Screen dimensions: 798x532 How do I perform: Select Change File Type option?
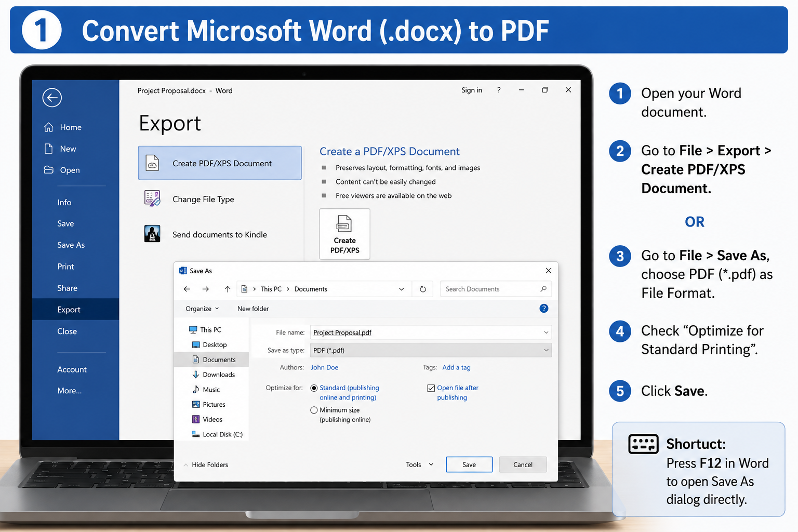point(203,199)
